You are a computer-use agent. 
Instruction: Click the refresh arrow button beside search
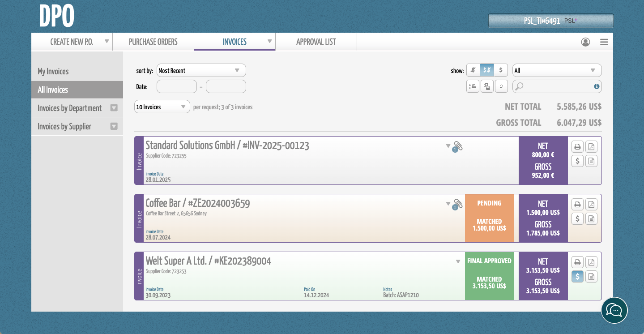[x=501, y=86]
